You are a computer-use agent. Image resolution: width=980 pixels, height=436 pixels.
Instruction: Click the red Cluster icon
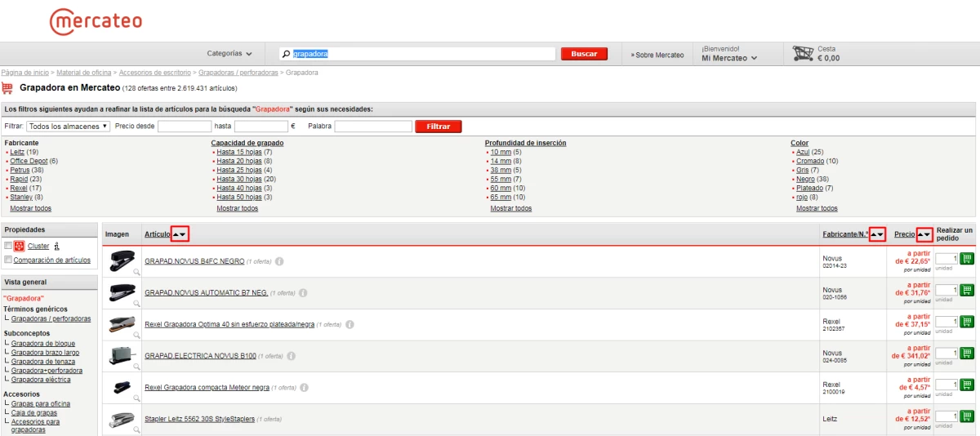tap(19, 246)
